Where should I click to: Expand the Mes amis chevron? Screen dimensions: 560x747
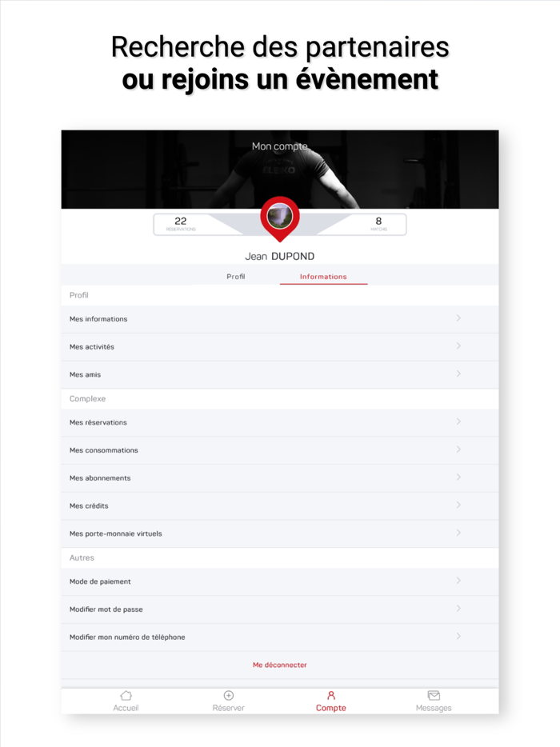tap(458, 374)
